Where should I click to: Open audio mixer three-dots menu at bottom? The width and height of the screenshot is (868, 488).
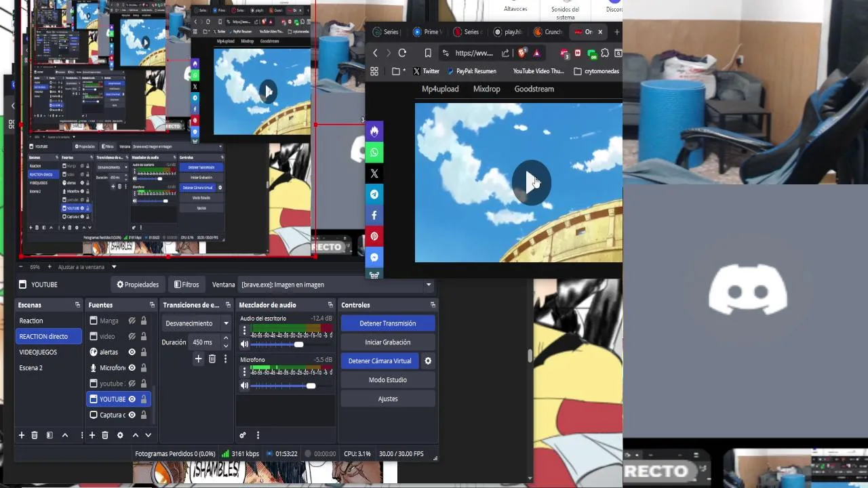258,435
